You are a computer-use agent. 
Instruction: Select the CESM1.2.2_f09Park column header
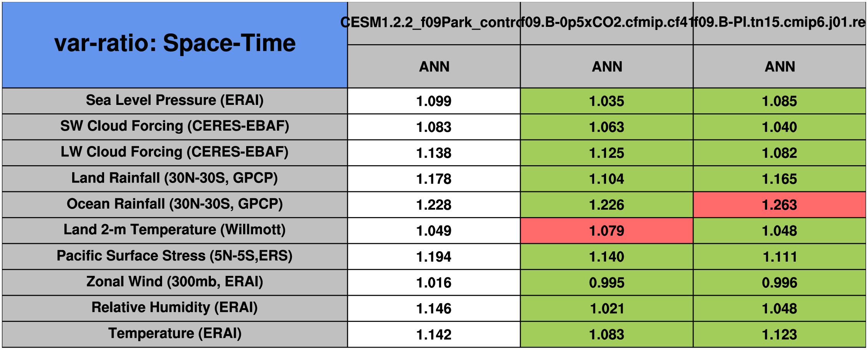[434, 23]
